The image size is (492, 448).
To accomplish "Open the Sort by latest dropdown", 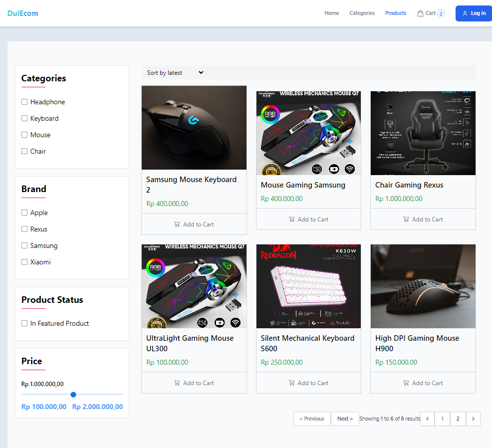I will point(175,72).
